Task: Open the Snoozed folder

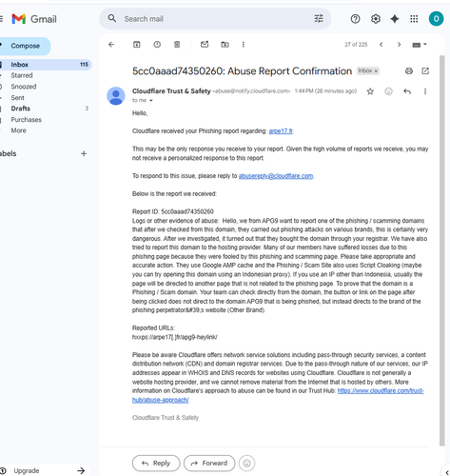Action: pos(24,87)
